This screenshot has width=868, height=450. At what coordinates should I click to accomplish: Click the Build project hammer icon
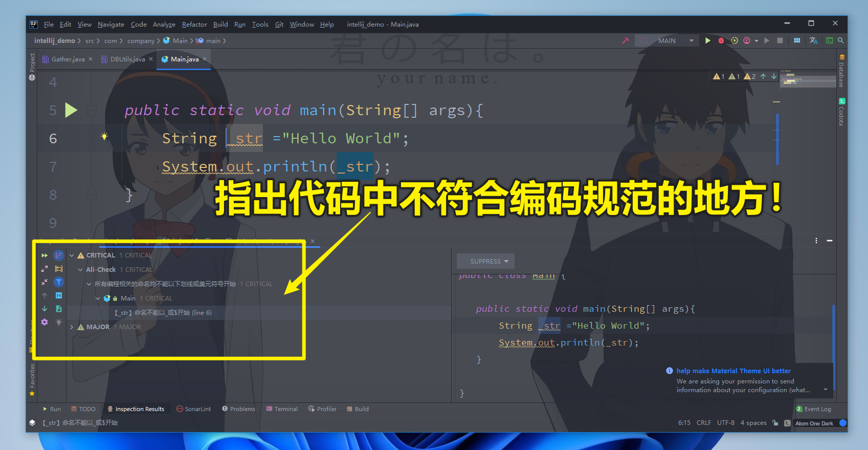(625, 40)
